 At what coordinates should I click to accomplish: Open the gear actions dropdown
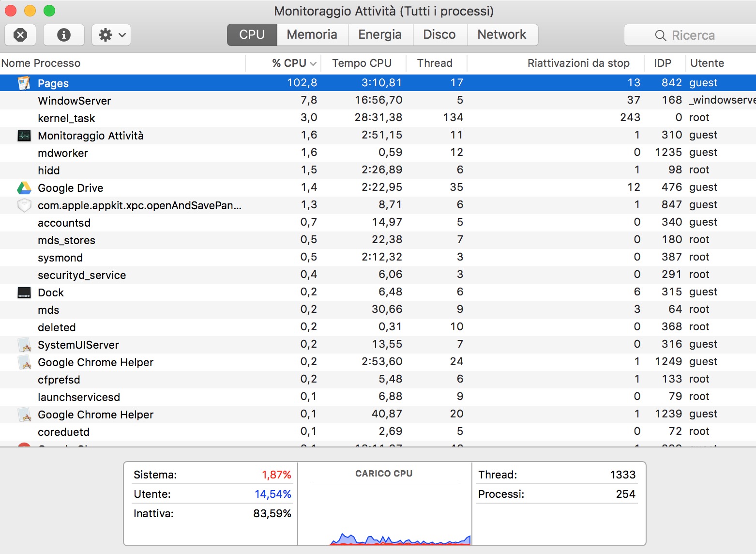click(111, 34)
